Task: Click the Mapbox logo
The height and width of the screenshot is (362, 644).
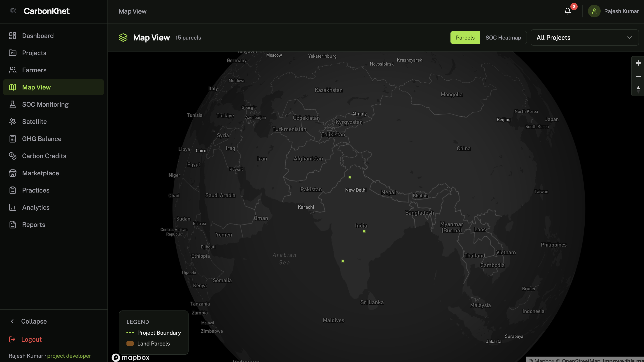Action: tap(131, 357)
